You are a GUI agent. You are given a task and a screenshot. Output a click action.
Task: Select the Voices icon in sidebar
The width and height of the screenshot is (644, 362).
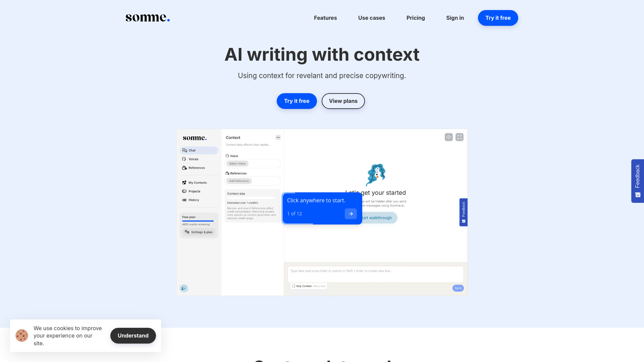(184, 159)
